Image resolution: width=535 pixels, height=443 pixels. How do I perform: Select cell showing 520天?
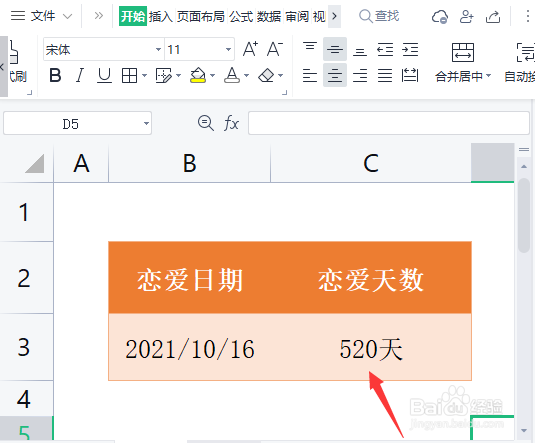(371, 347)
